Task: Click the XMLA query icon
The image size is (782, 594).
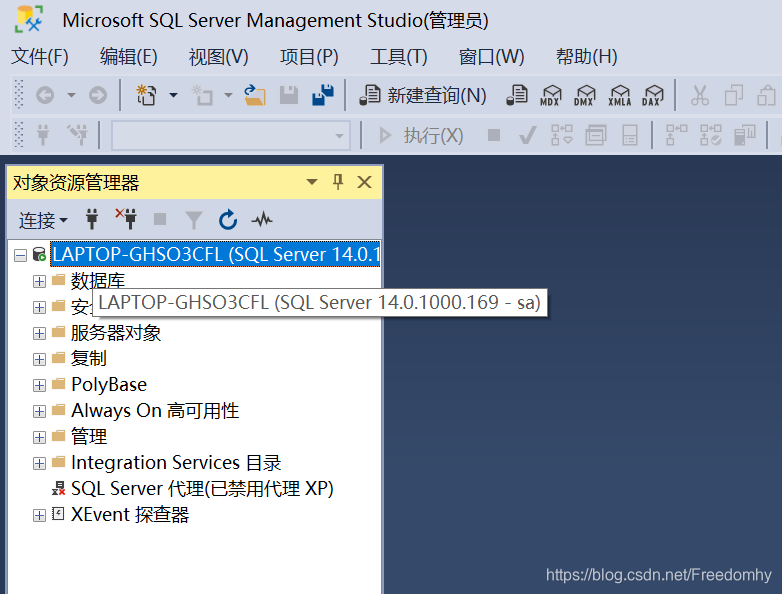Action: click(619, 95)
